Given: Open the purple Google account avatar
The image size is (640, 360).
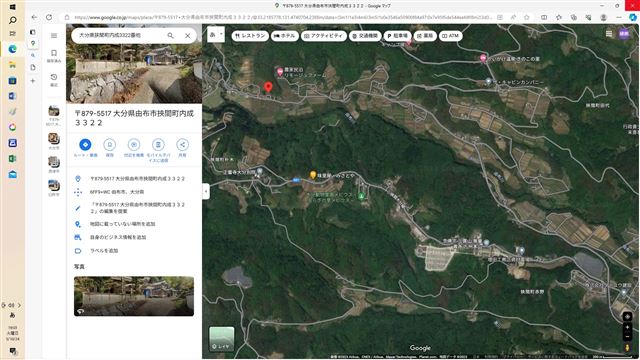Looking at the screenshot, I should [624, 34].
